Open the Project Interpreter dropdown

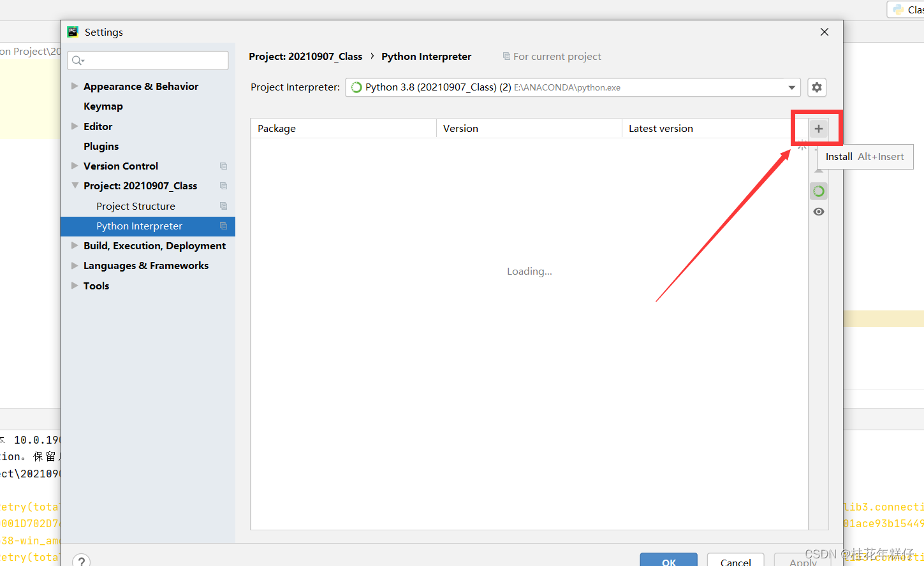point(573,87)
